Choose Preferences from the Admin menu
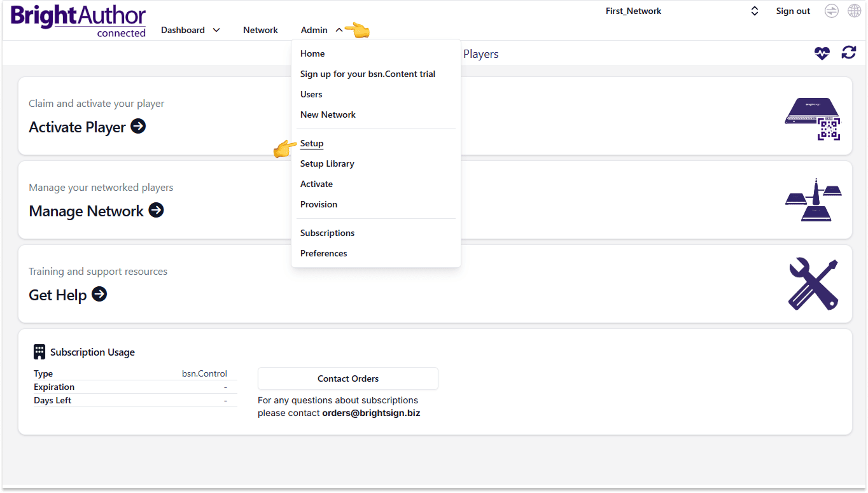 tap(323, 253)
